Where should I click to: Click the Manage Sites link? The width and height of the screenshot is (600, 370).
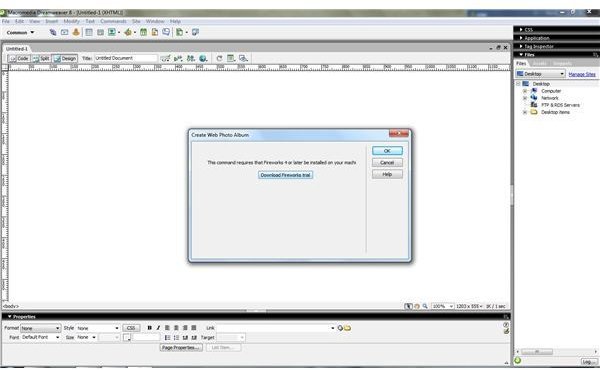click(582, 74)
